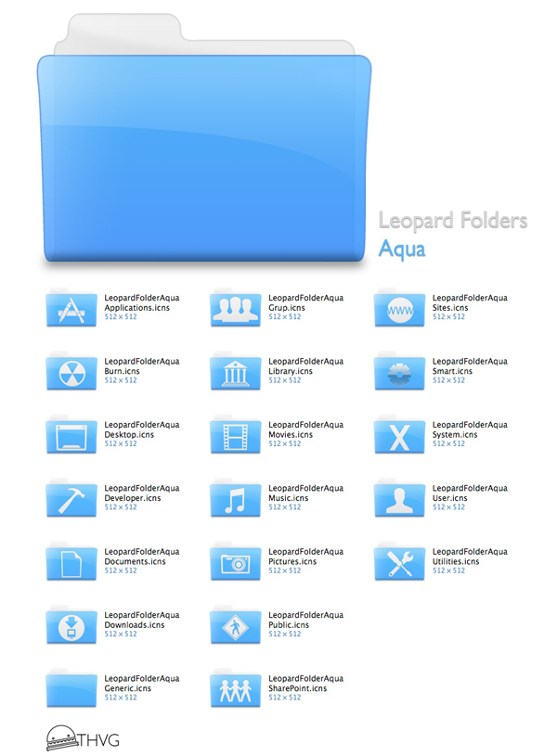
Task: Click the SharePoint people folder icon
Action: (x=236, y=688)
